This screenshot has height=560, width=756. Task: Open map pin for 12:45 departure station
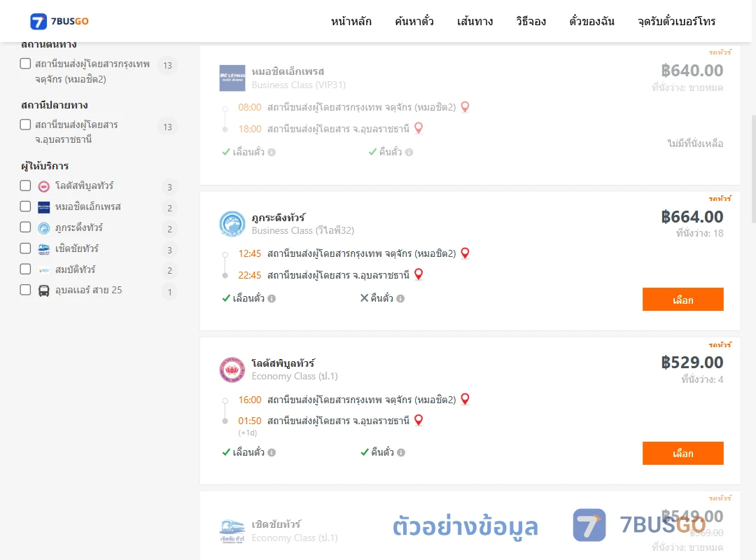465,253
